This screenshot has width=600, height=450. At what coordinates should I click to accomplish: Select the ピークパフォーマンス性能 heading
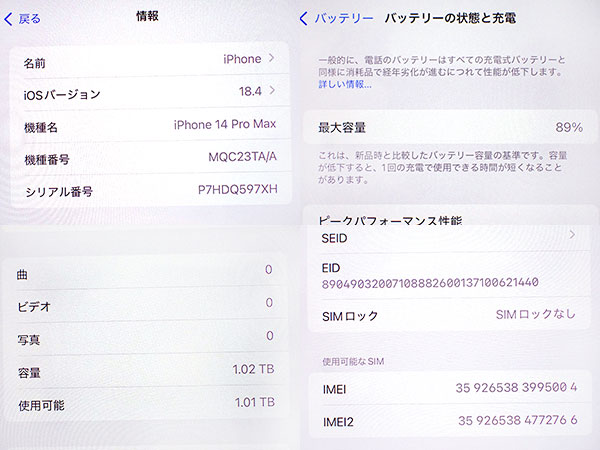(390, 220)
